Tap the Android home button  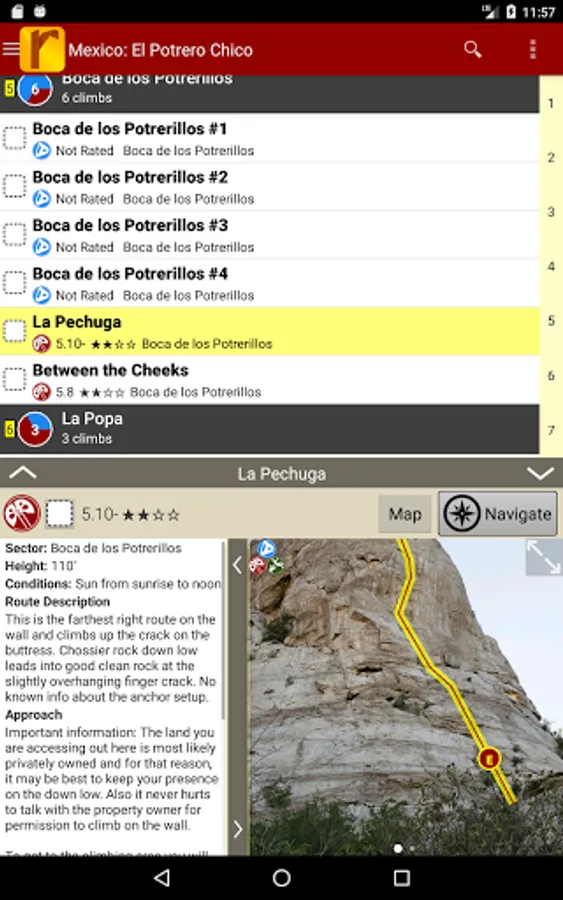click(x=281, y=878)
